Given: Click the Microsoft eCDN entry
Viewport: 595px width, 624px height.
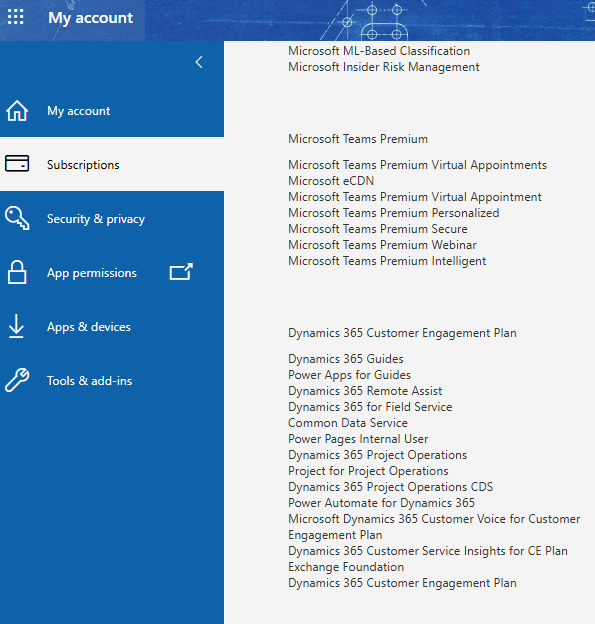Looking at the screenshot, I should point(331,181).
